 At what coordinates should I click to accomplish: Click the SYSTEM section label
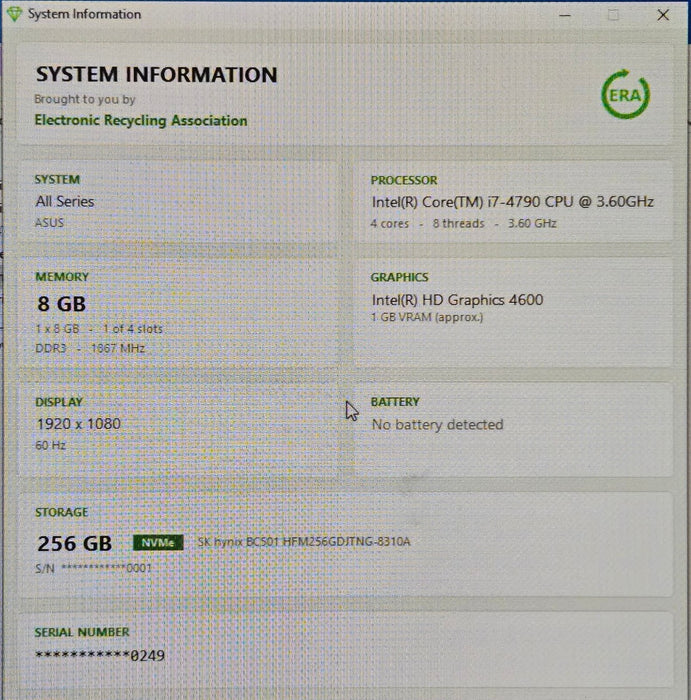pyautogui.click(x=57, y=179)
